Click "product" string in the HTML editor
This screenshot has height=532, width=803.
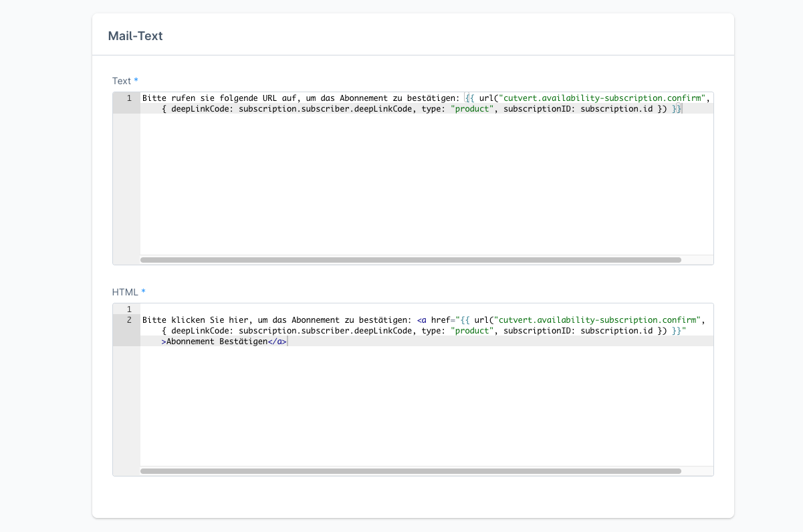[x=472, y=331]
